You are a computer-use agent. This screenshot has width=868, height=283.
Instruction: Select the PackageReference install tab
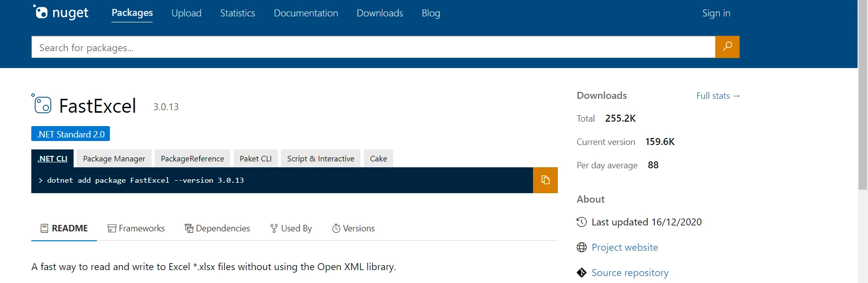tap(192, 159)
